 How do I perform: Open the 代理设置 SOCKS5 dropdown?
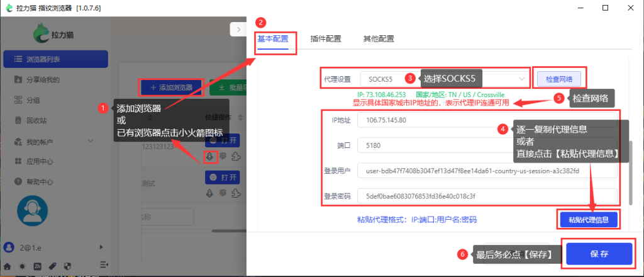click(x=445, y=79)
